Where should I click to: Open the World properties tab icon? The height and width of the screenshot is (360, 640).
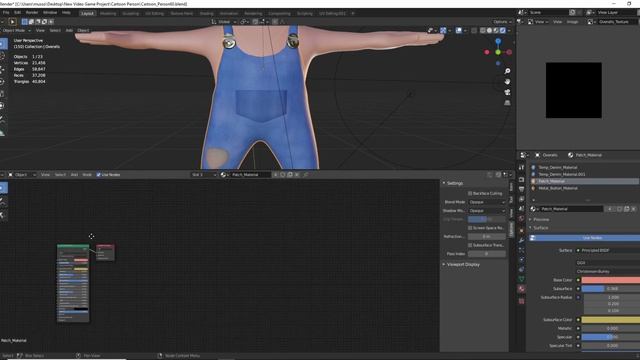[522, 219]
